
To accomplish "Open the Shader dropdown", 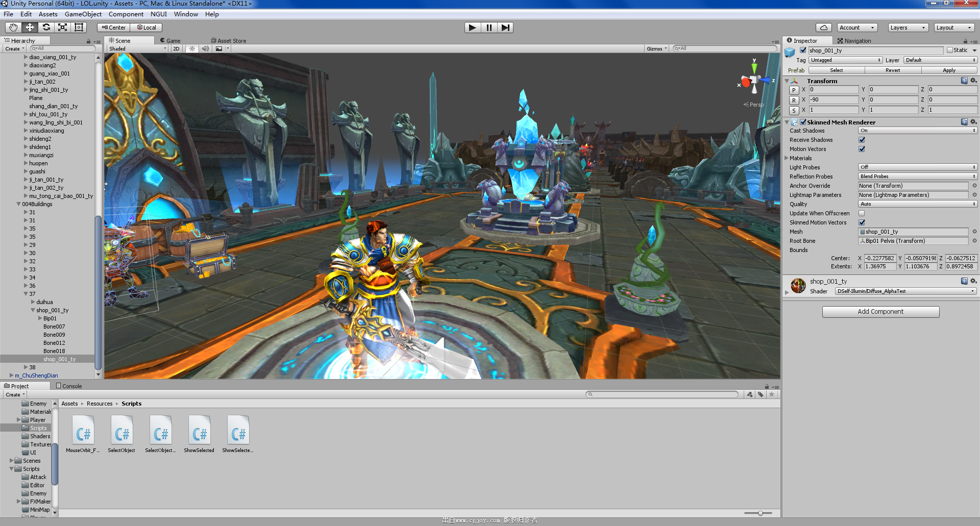I will 905,291.
